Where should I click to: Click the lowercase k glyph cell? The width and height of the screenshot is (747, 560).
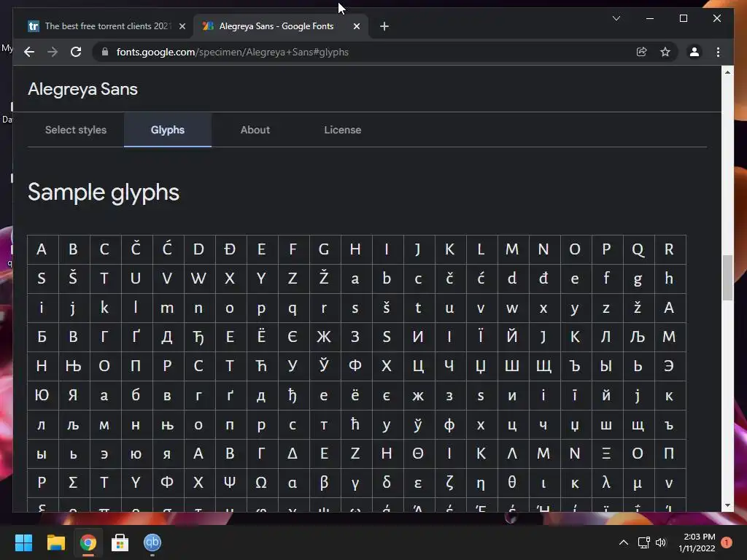[x=104, y=308]
